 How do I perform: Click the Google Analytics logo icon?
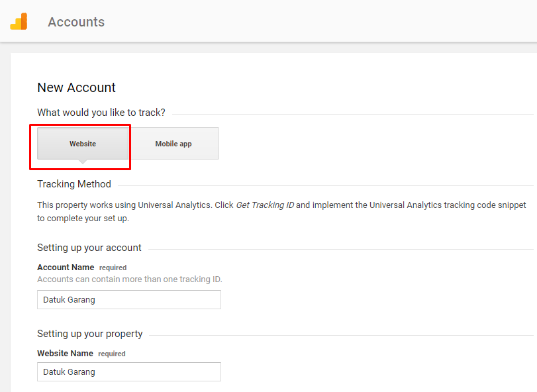[19, 22]
